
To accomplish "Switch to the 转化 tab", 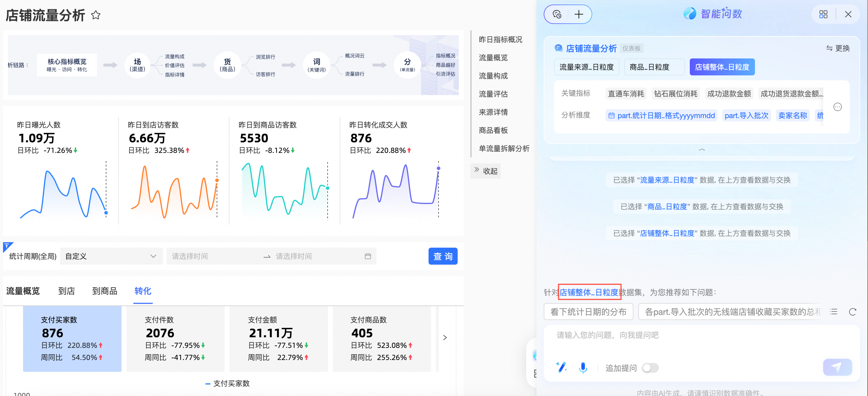I will click(143, 291).
